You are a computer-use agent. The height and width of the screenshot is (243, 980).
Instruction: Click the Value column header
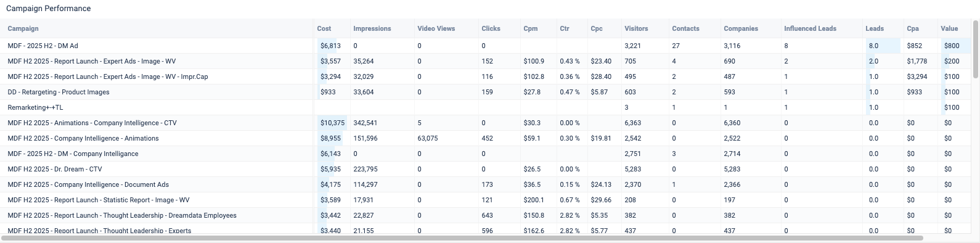click(949, 28)
